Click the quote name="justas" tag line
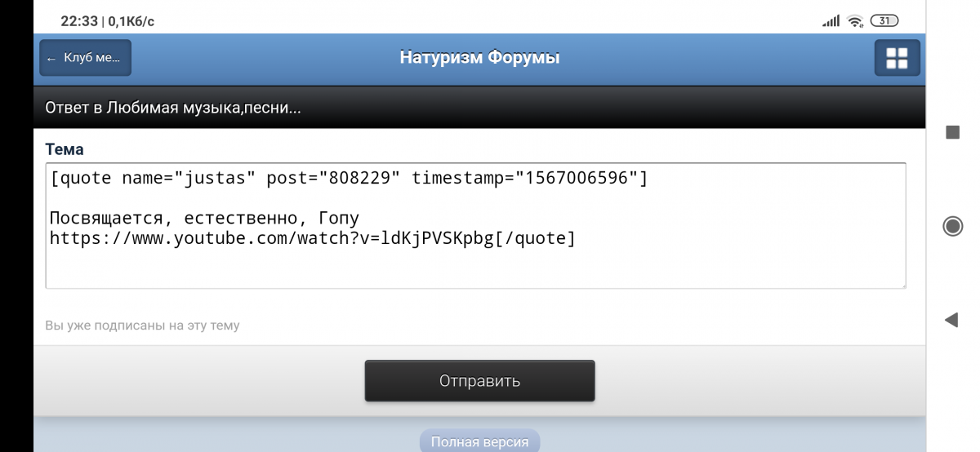The image size is (980, 452). pos(349,178)
